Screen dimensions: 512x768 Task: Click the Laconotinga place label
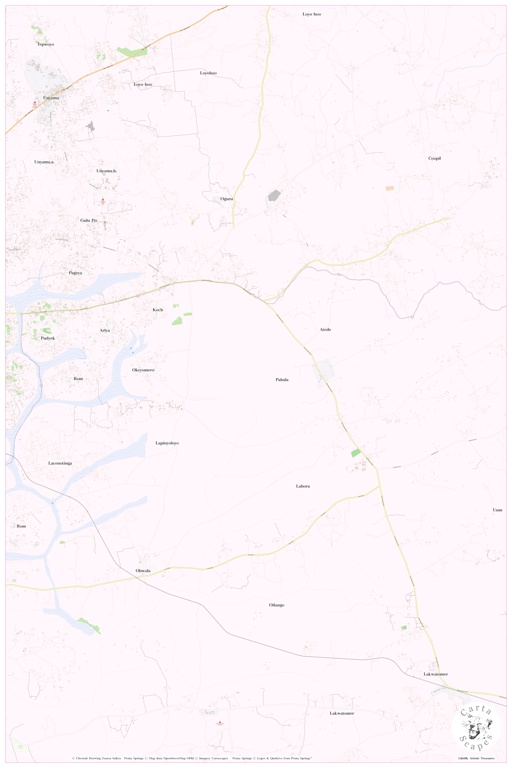tap(60, 463)
